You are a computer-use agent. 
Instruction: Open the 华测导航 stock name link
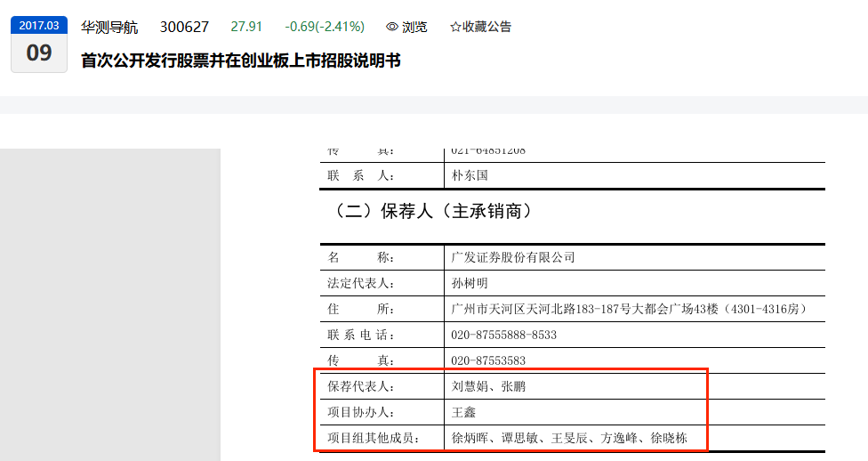tap(109, 27)
